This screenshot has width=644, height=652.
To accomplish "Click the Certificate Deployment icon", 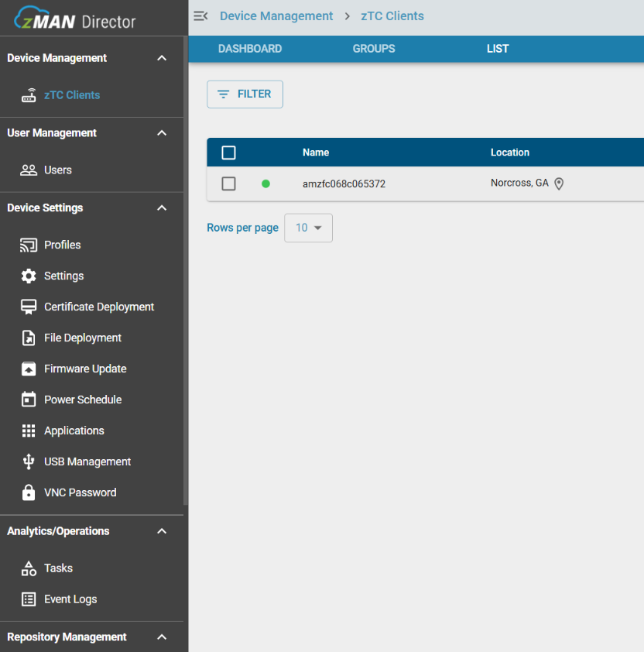I will 29,307.
